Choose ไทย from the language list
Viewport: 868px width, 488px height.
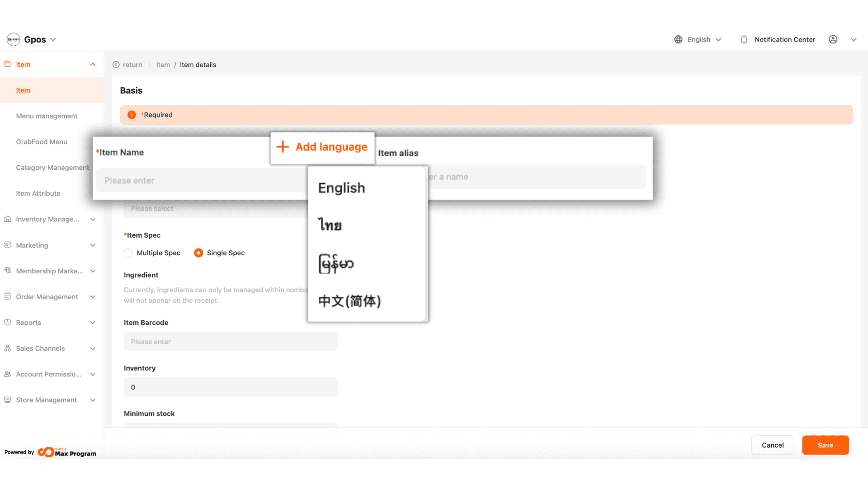click(x=330, y=225)
